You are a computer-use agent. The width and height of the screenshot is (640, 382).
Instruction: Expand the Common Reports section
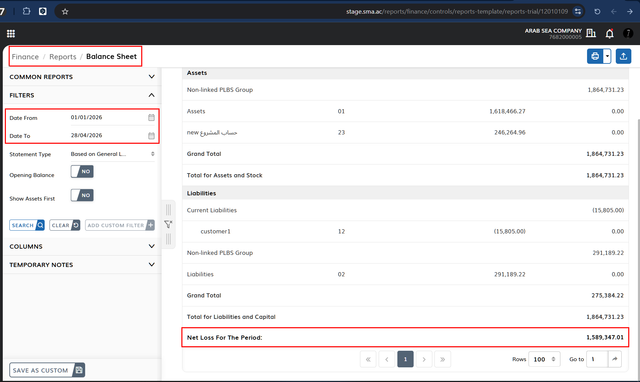[82, 77]
